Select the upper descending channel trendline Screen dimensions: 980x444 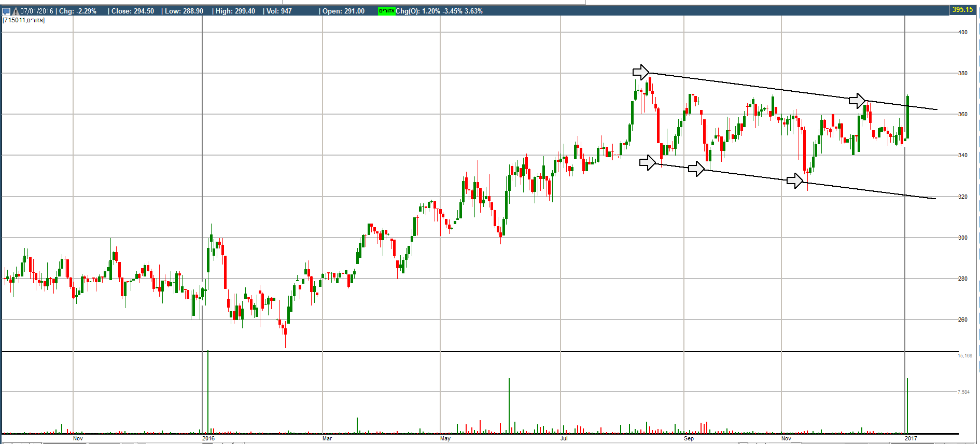coord(792,91)
